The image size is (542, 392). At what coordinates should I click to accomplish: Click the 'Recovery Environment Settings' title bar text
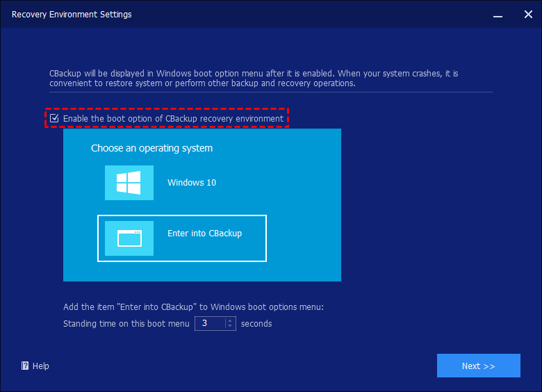(72, 14)
